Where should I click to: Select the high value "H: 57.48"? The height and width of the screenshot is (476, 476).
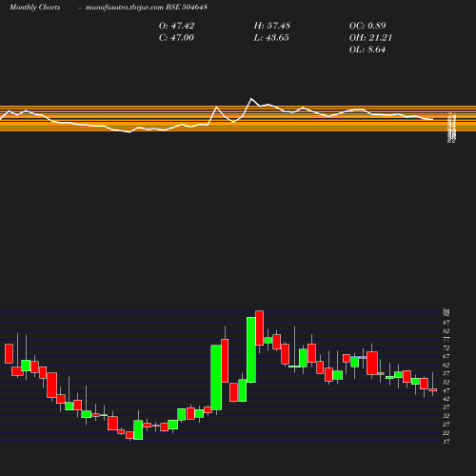coord(272,26)
